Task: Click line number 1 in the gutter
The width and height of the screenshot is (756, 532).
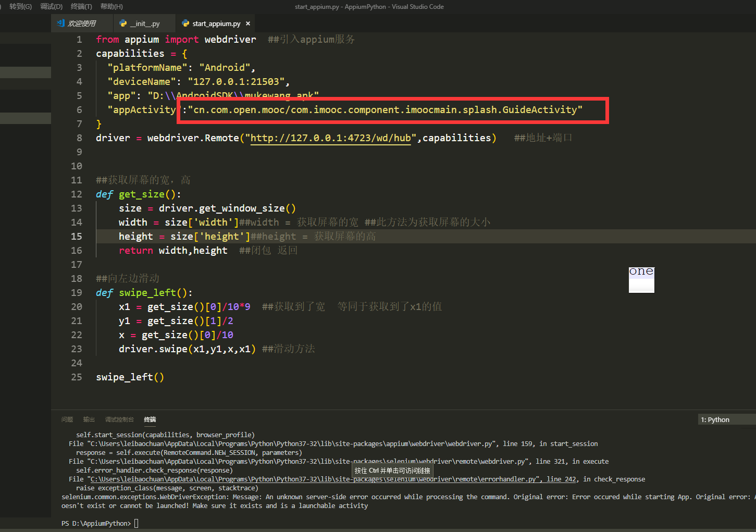Action: [79, 40]
